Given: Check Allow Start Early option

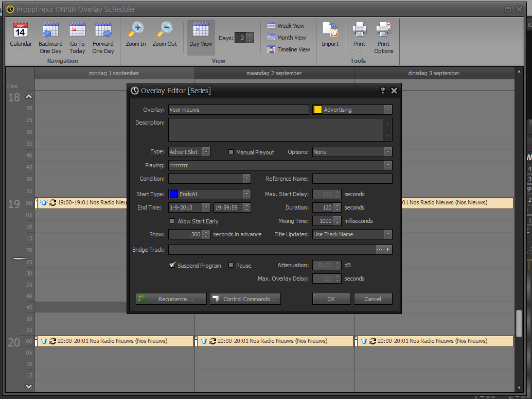Looking at the screenshot, I should [173, 221].
